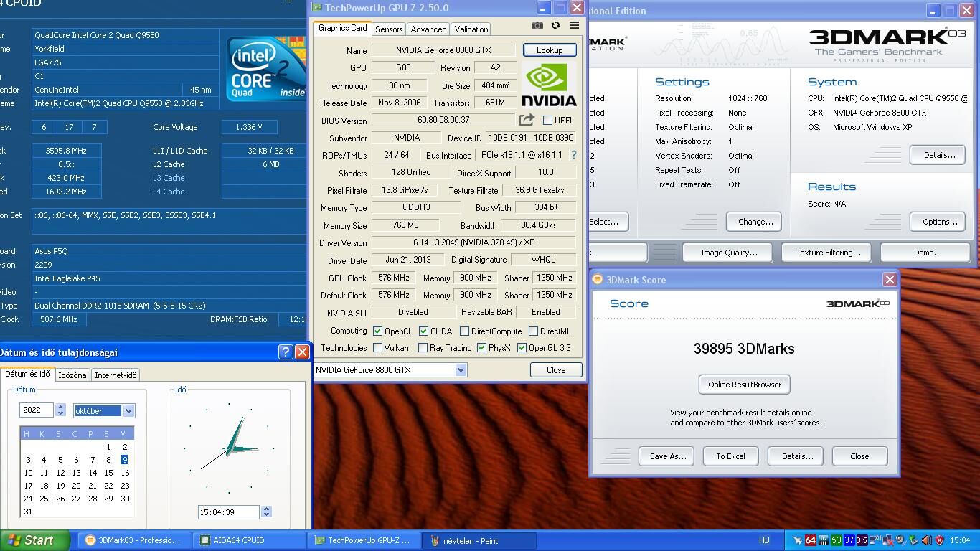Image resolution: width=980 pixels, height=551 pixels.
Task: Click Save As in 3DMark Score
Action: coord(667,456)
